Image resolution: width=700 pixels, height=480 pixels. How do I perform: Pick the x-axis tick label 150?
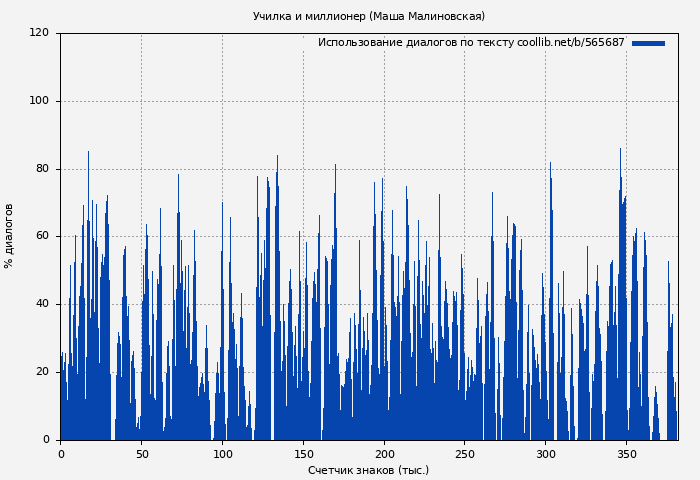pyautogui.click(x=303, y=454)
